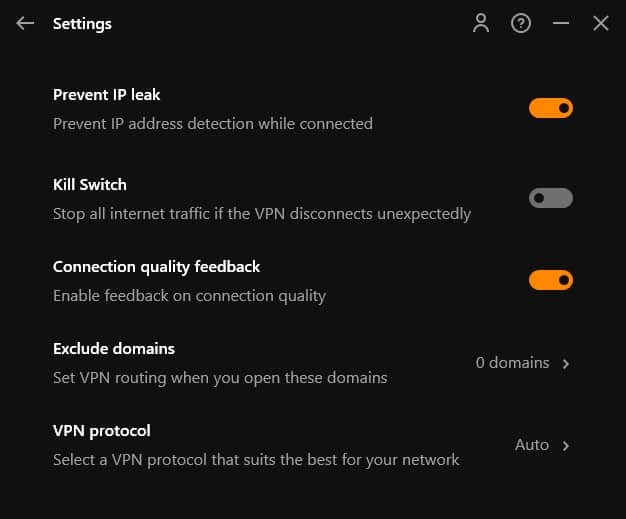Click the VPN protocol description text

point(256,460)
